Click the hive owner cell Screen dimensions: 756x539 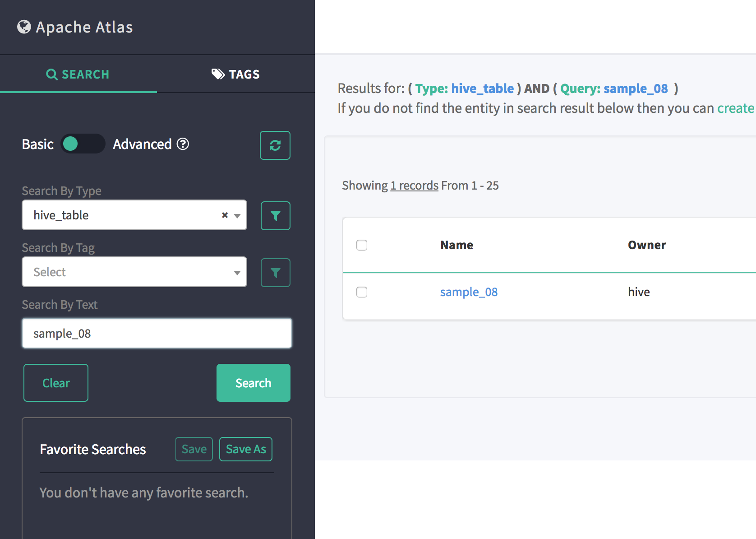point(639,292)
